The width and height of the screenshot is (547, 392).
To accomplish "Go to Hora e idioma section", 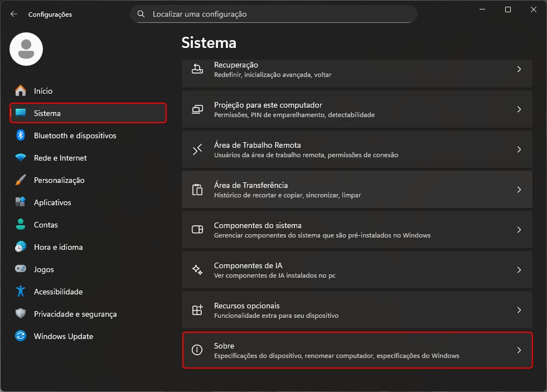I will click(58, 247).
